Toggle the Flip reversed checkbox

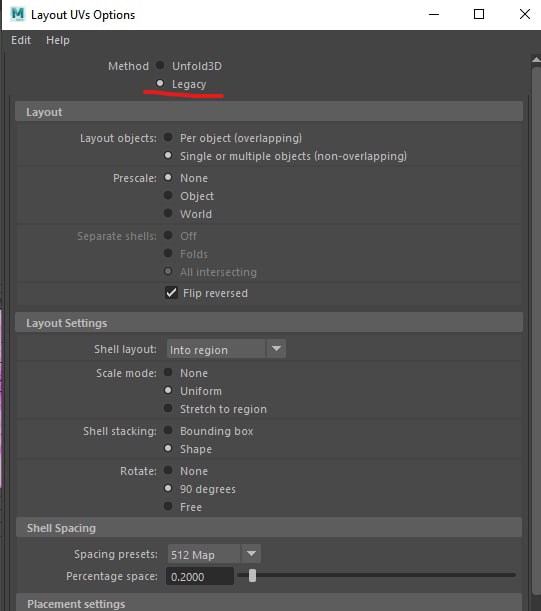171,293
